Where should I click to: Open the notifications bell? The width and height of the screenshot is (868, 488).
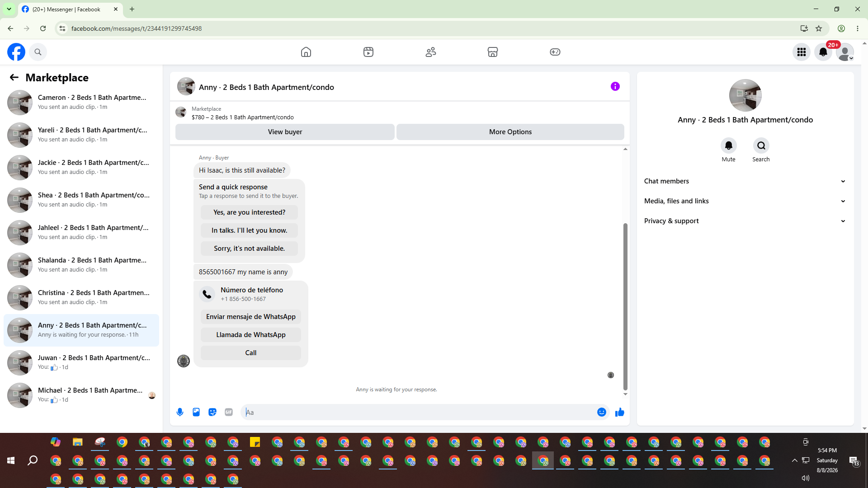coord(823,52)
